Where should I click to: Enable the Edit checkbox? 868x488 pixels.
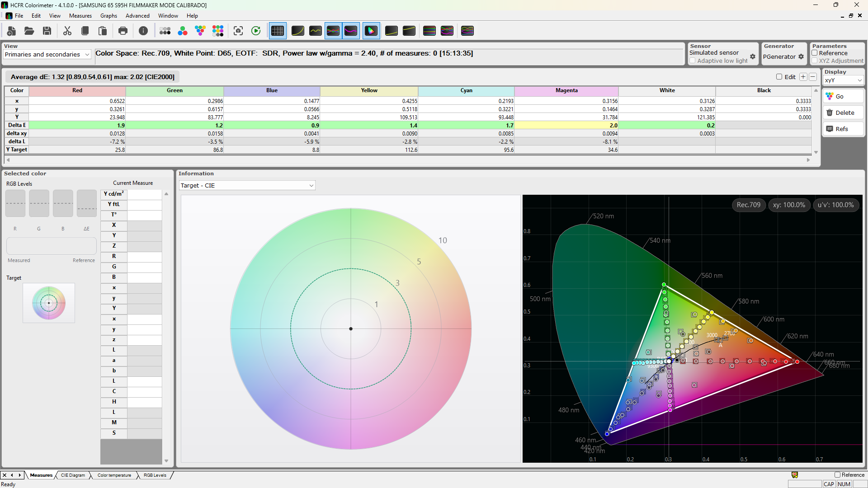point(779,77)
